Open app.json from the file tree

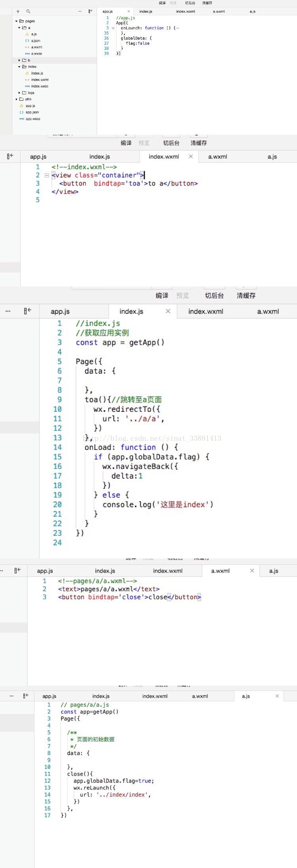point(32,112)
